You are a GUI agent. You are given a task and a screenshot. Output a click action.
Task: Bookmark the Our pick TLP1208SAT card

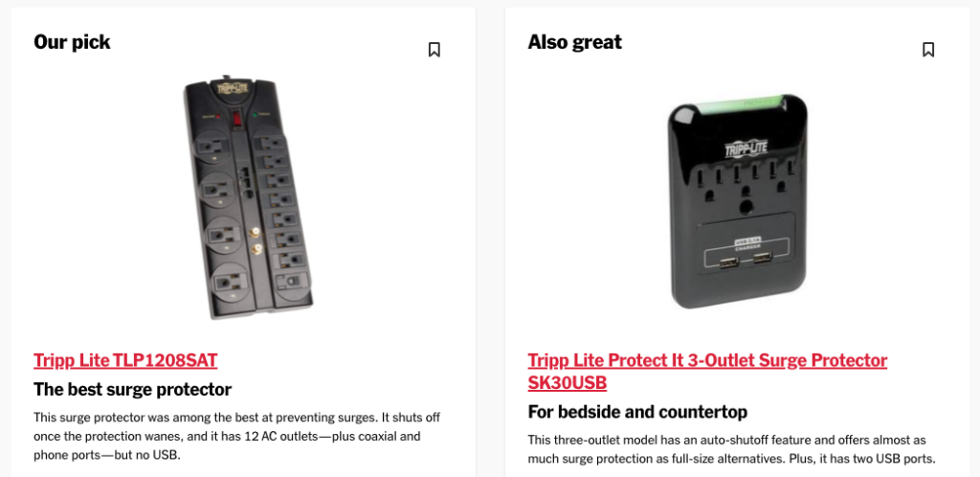pyautogui.click(x=434, y=50)
